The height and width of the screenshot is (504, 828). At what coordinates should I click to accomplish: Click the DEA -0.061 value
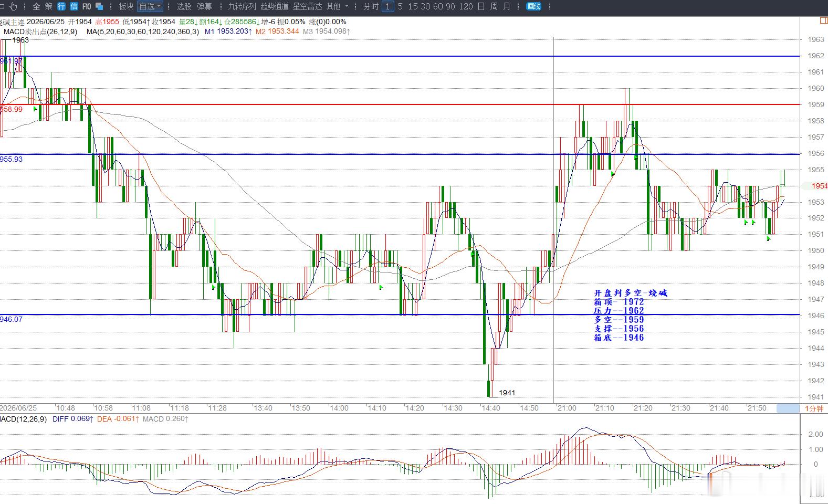pyautogui.click(x=118, y=419)
